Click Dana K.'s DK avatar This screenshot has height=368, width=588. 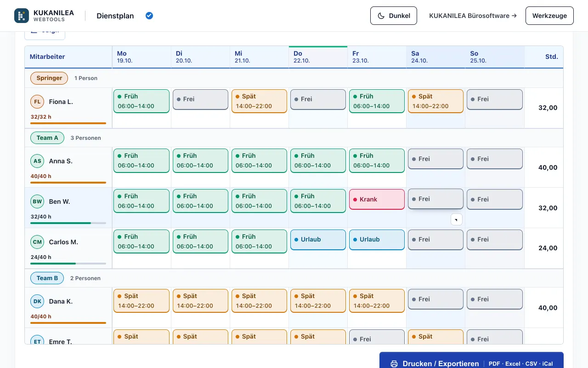37,301
